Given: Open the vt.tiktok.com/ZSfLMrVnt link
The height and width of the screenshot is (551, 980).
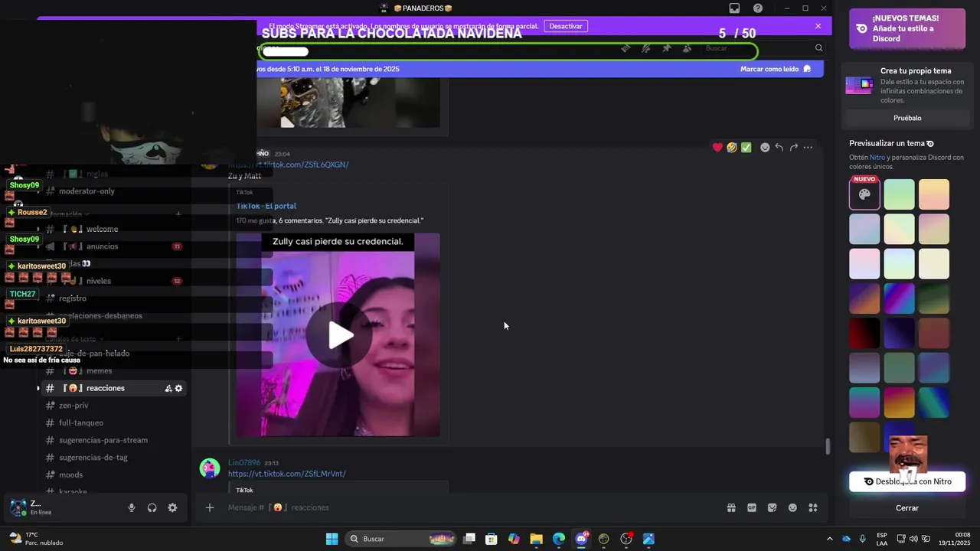Looking at the screenshot, I should 286,474.
